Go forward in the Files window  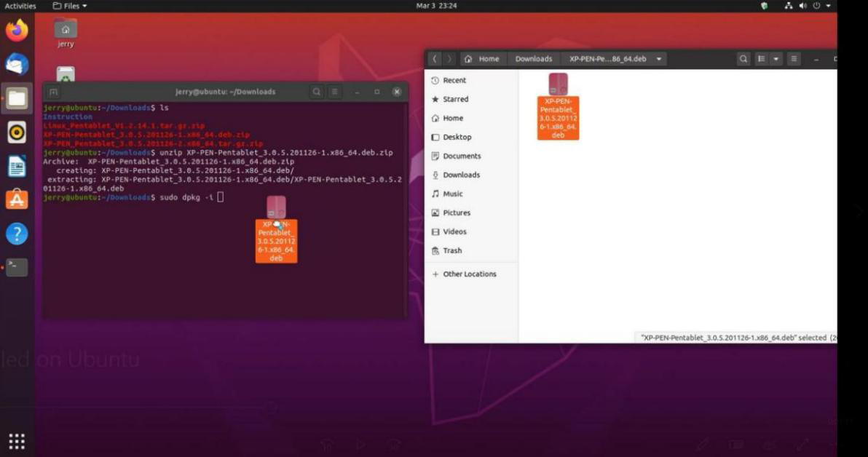449,59
